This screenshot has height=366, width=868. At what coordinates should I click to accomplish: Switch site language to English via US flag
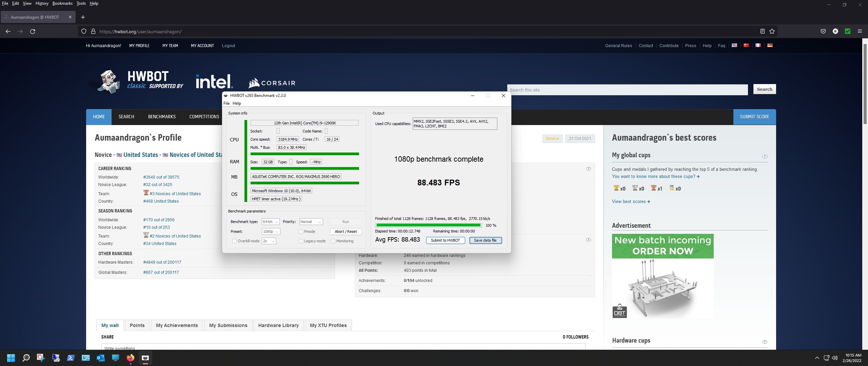pyautogui.click(x=734, y=45)
